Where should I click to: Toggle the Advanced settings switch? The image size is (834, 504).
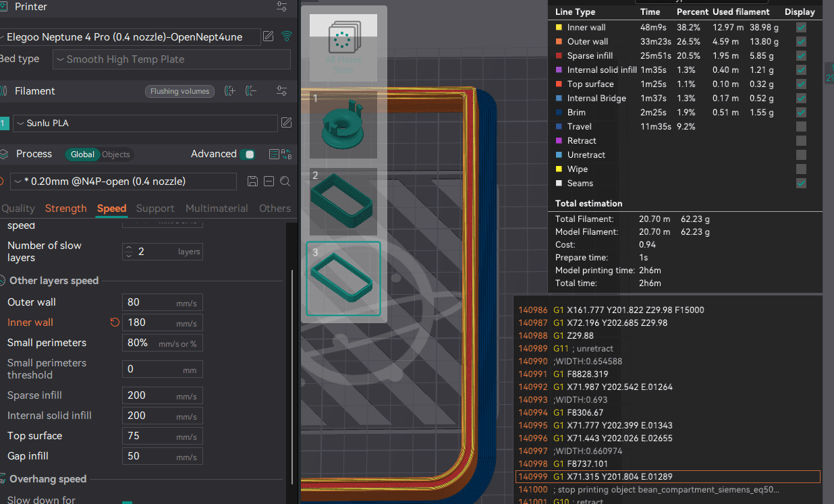248,155
